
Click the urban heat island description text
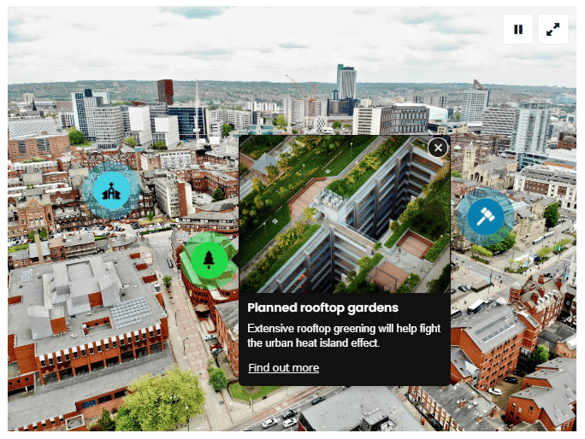tap(344, 336)
